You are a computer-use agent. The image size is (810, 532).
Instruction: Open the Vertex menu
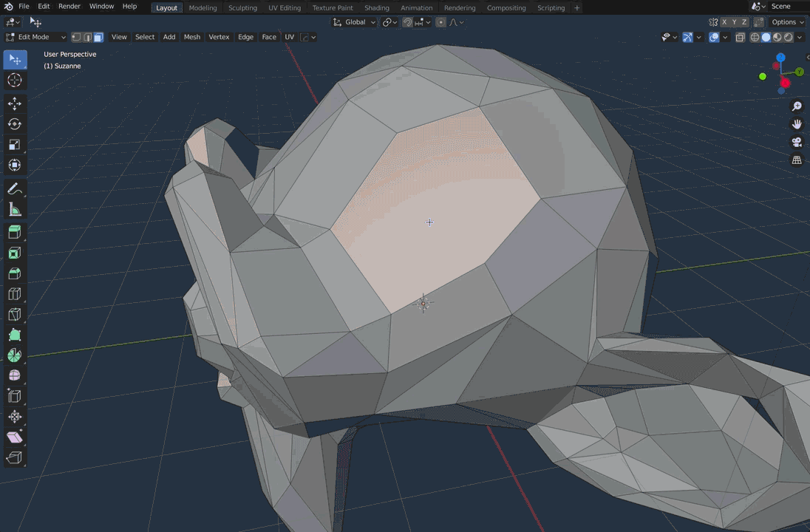pos(219,37)
